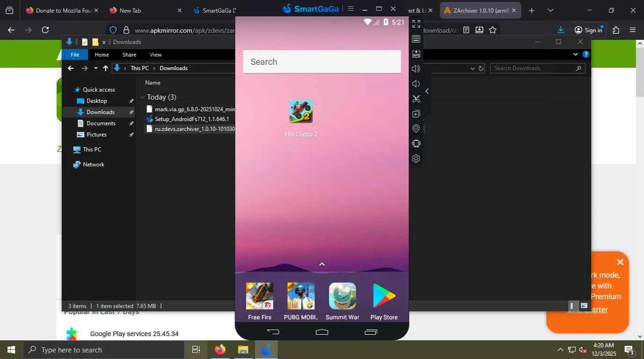The height and width of the screenshot is (359, 644).
Task: Open Home tab in Explorer ribbon
Action: click(x=102, y=55)
